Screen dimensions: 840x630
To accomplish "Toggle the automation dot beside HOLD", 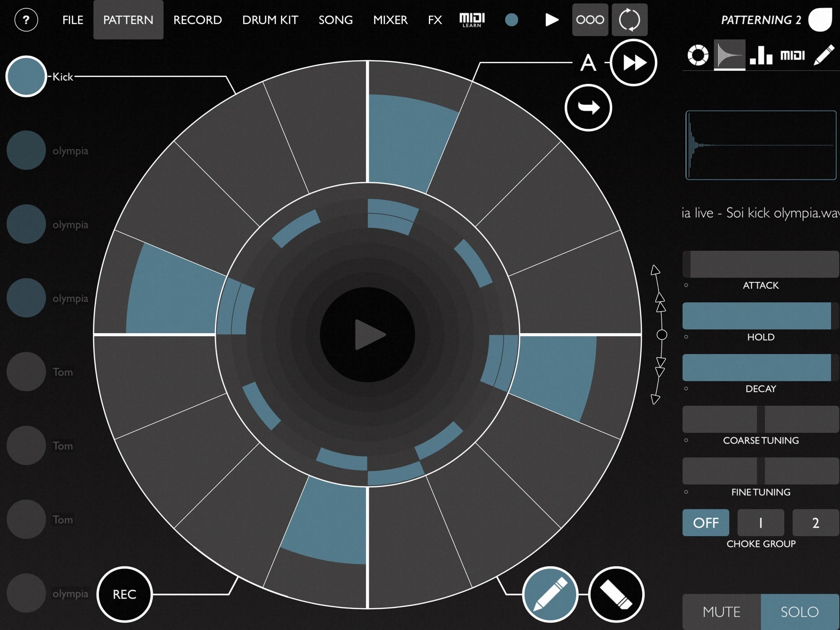I will (686, 337).
